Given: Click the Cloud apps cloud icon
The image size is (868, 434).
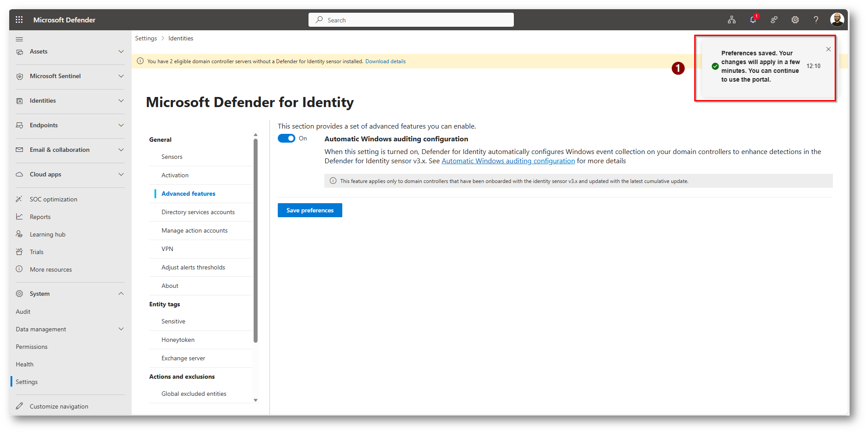Looking at the screenshot, I should click(19, 175).
